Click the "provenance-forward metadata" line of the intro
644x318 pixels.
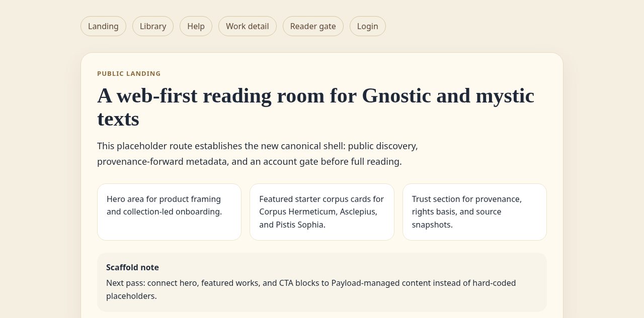point(250,161)
